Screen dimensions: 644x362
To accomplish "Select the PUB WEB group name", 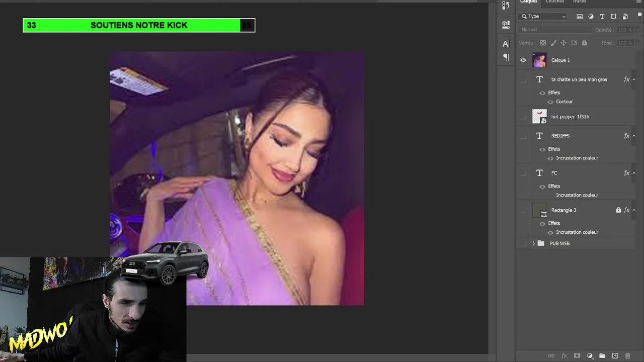I will 560,243.
